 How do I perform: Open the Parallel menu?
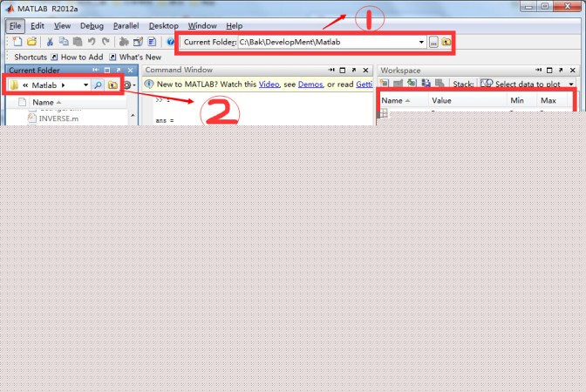[x=126, y=26]
